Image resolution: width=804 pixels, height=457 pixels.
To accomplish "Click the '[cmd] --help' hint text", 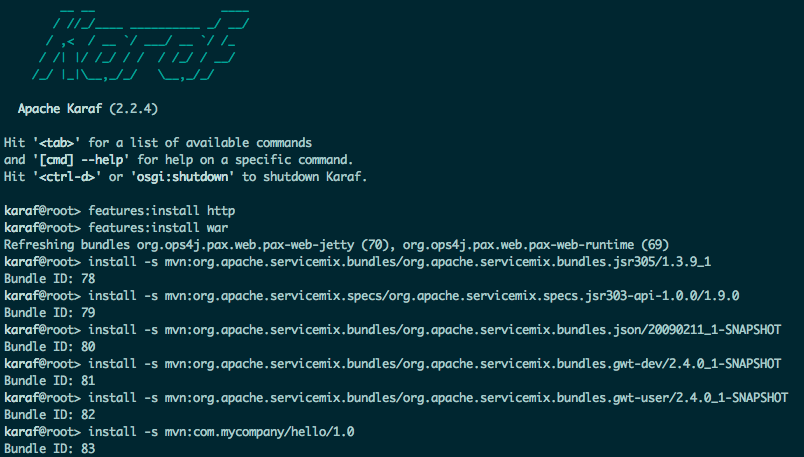I will pos(82,160).
